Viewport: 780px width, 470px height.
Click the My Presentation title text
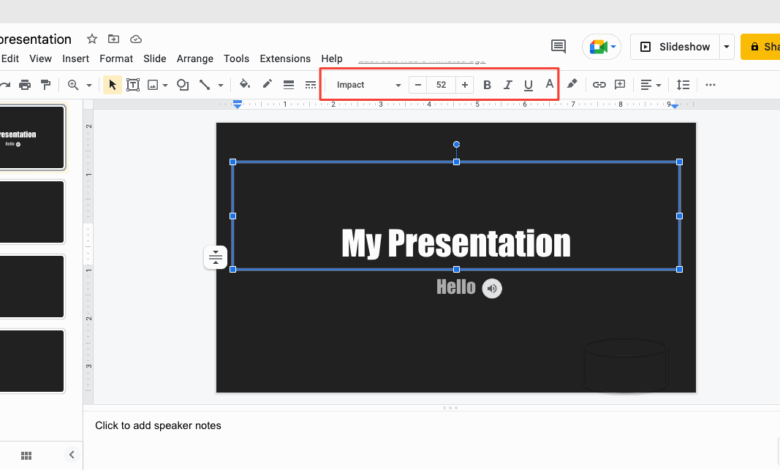tap(456, 243)
